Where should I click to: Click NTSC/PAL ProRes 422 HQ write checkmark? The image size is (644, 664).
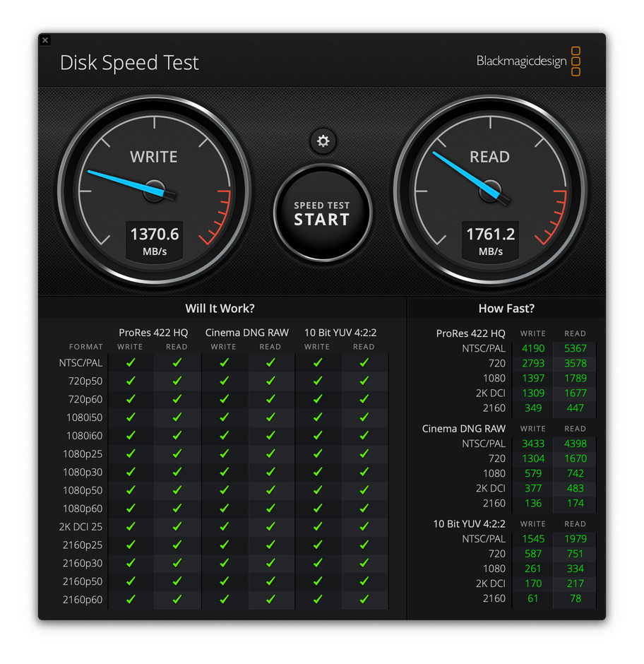pyautogui.click(x=130, y=362)
